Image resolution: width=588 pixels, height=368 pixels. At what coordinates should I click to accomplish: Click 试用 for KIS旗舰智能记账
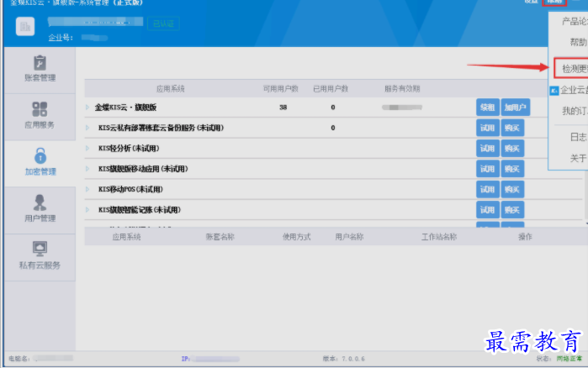coord(488,210)
